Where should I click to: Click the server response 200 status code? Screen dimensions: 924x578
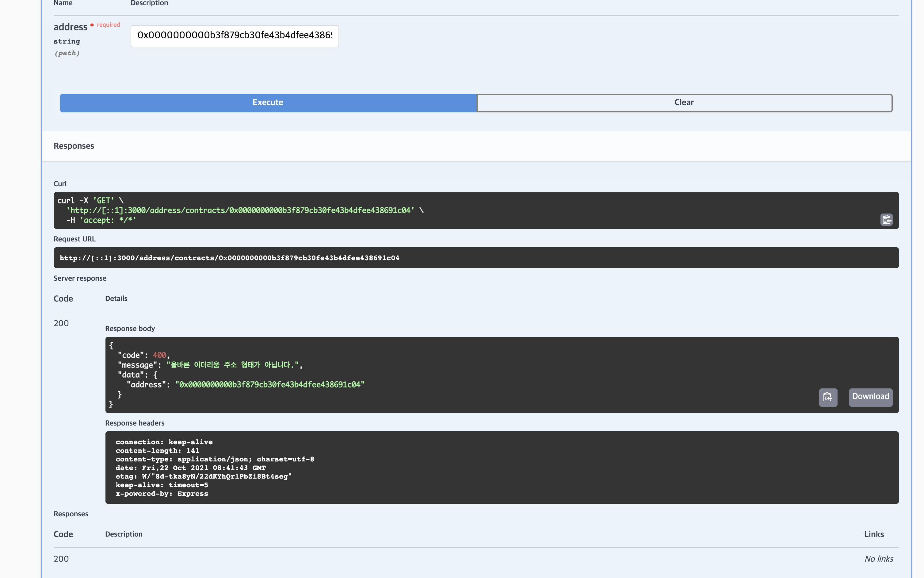tap(61, 323)
